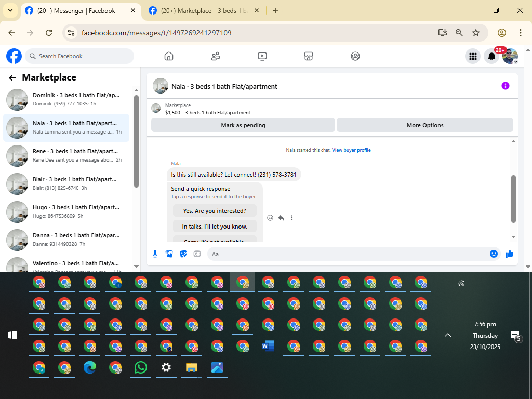
Task: Open the Rene conversation
Action: (66, 156)
